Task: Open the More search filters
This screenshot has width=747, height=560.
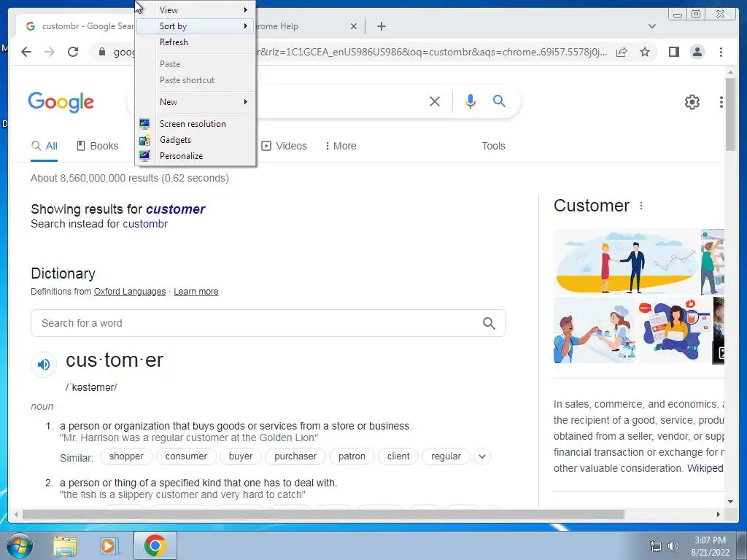Action: pos(341,146)
